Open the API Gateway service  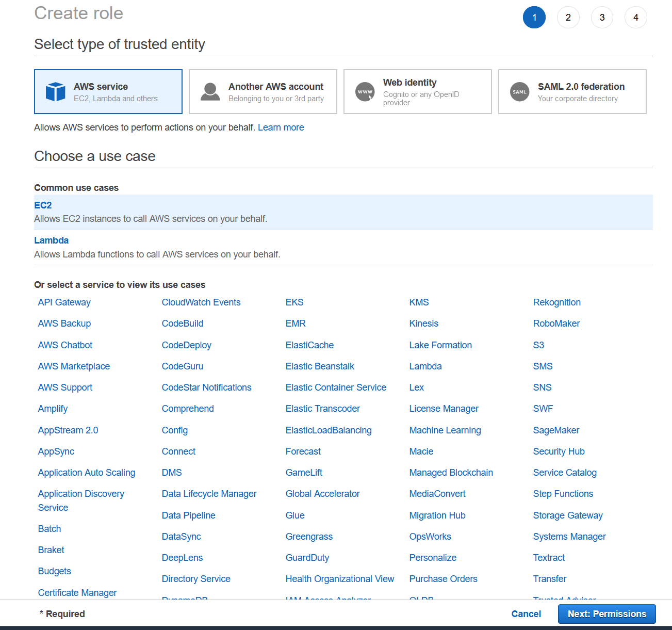tap(64, 302)
